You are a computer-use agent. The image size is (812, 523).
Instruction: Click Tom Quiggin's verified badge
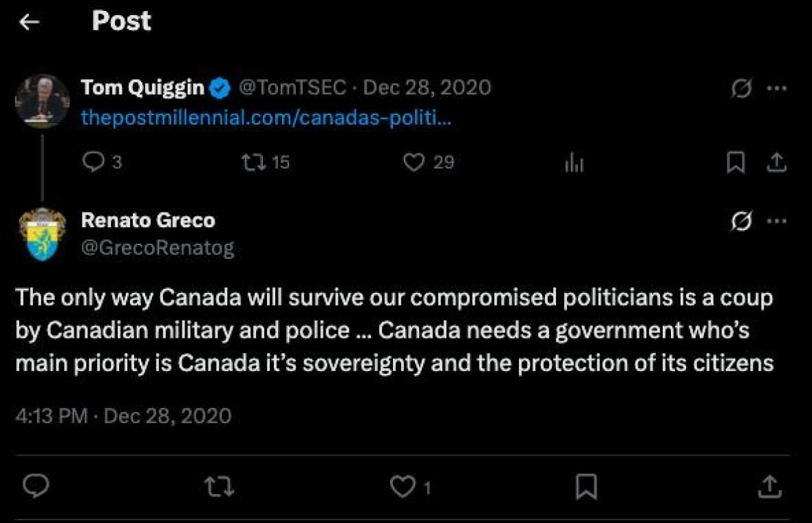(x=219, y=87)
